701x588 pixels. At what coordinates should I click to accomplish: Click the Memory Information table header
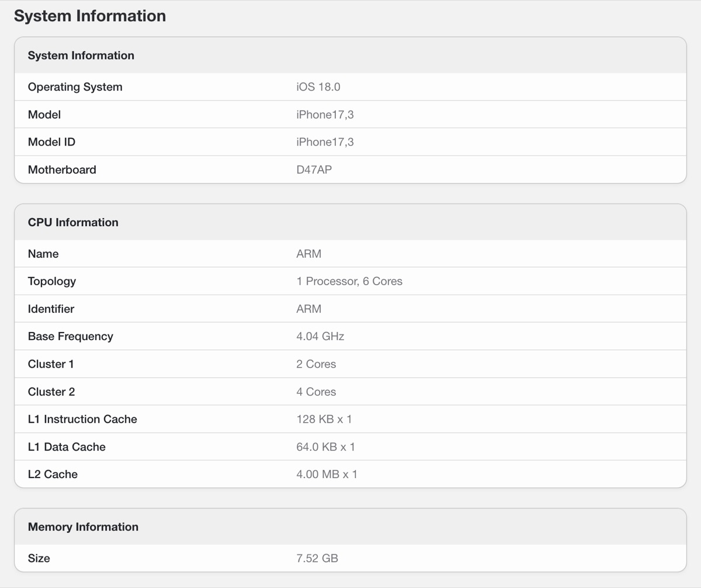(83, 527)
